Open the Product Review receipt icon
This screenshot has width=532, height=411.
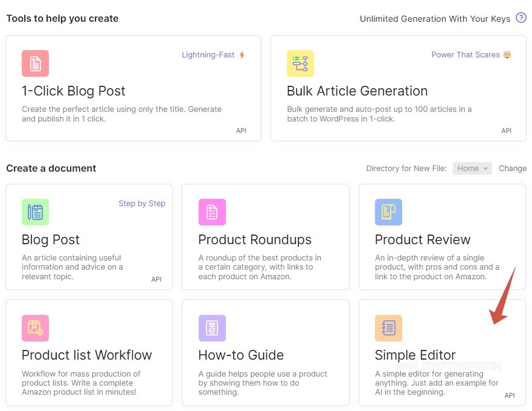(388, 212)
